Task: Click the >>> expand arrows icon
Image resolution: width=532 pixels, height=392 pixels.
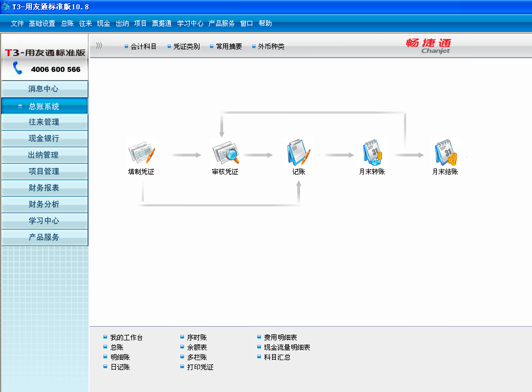Action: (x=99, y=46)
